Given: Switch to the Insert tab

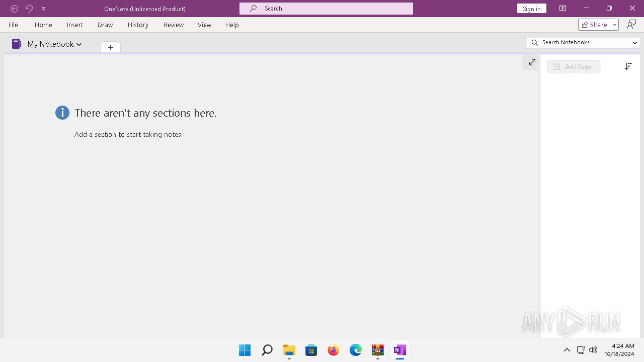Looking at the screenshot, I should (x=75, y=25).
